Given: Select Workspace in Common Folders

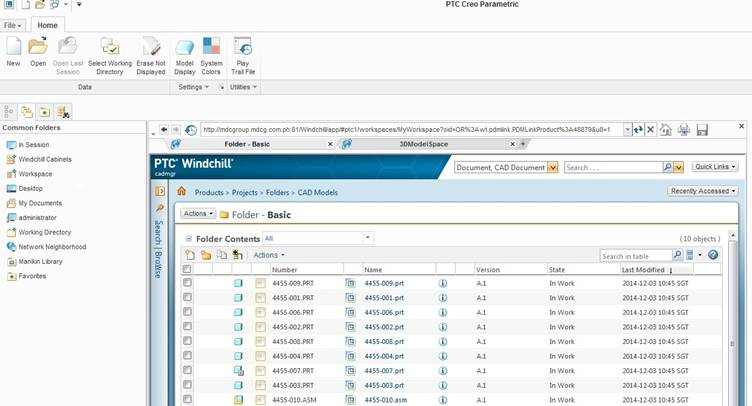Looking at the screenshot, I should [35, 174].
